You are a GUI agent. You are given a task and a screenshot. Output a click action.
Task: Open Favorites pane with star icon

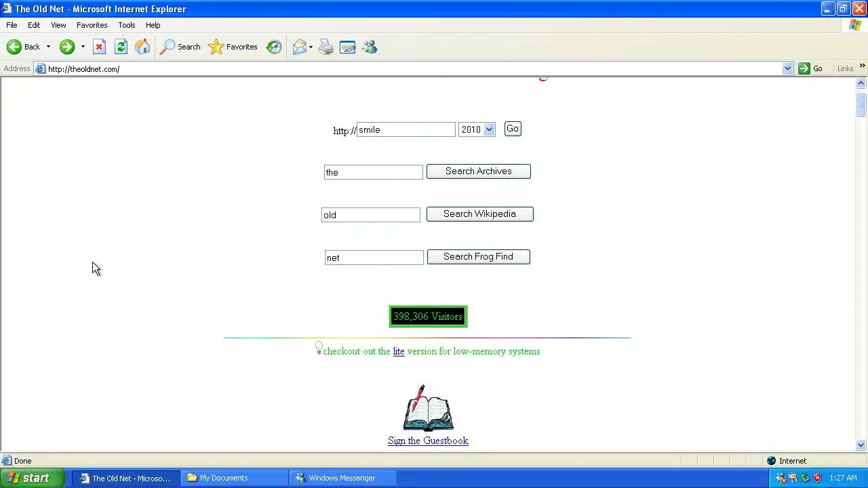click(233, 47)
